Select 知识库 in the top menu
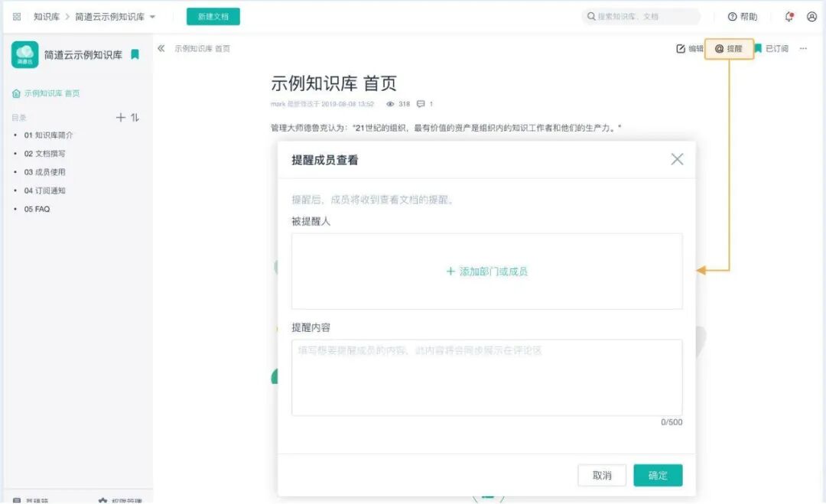826x504 pixels. [45, 16]
